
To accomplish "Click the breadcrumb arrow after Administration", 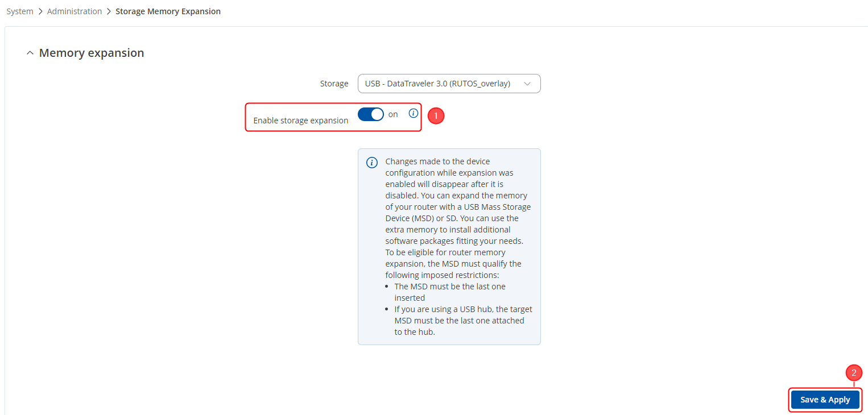I will point(109,11).
